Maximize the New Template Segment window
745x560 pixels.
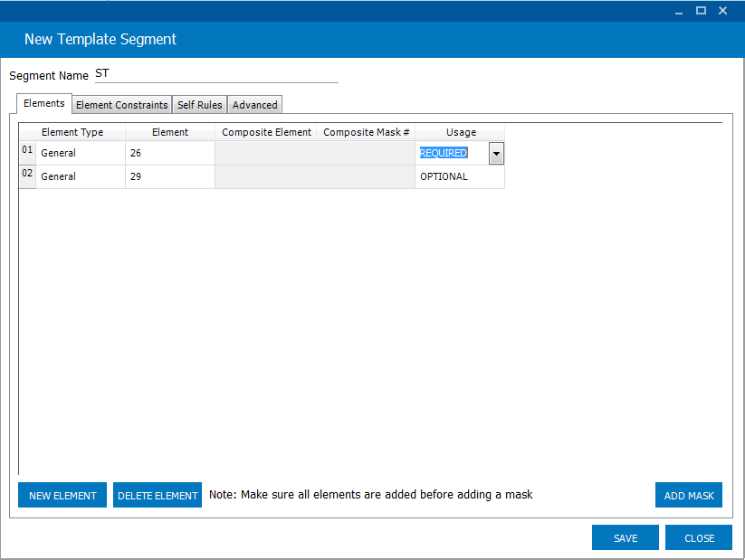pyautogui.click(x=701, y=11)
